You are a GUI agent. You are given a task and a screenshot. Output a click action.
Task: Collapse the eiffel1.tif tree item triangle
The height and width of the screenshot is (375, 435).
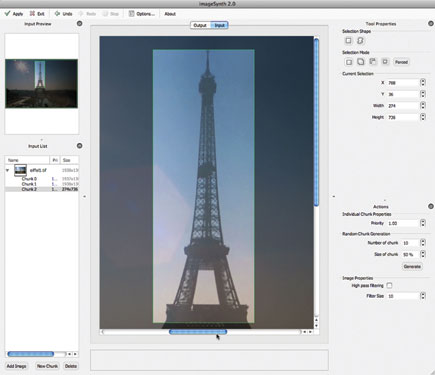pyautogui.click(x=7, y=170)
